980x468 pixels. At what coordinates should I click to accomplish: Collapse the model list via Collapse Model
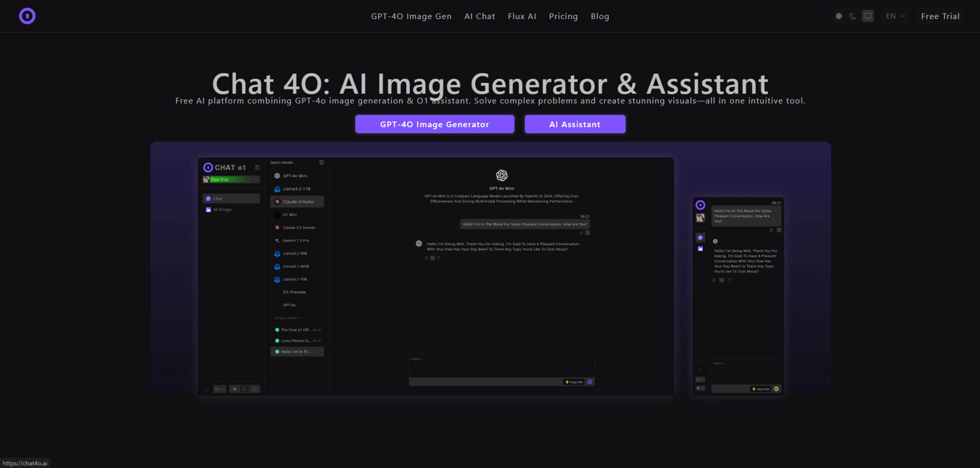point(288,318)
